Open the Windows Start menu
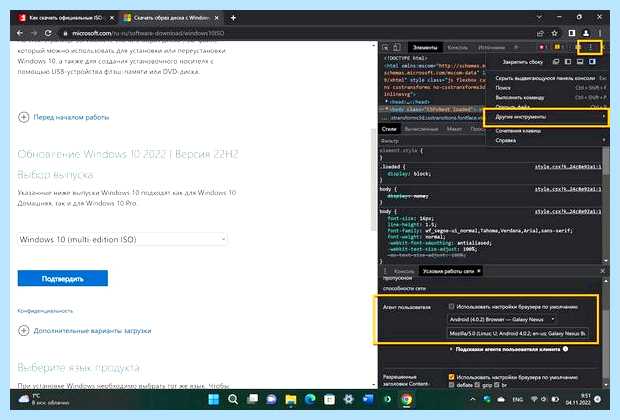The image size is (620, 420). point(214,399)
